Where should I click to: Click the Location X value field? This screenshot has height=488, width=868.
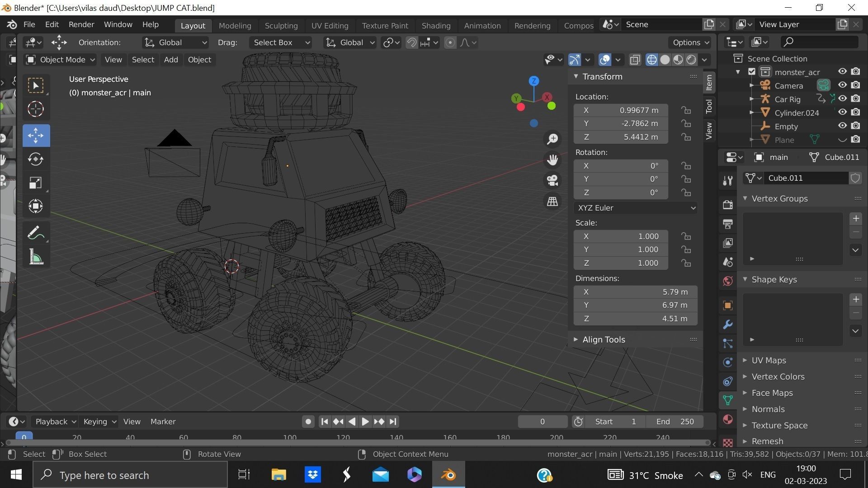[x=620, y=110]
